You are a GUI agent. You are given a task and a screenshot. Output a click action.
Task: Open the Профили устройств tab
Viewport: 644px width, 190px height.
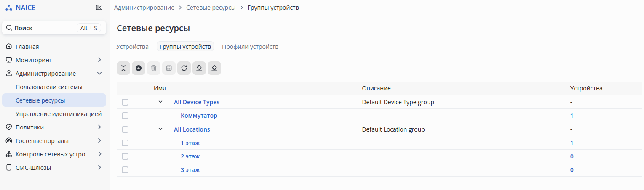pos(250,47)
